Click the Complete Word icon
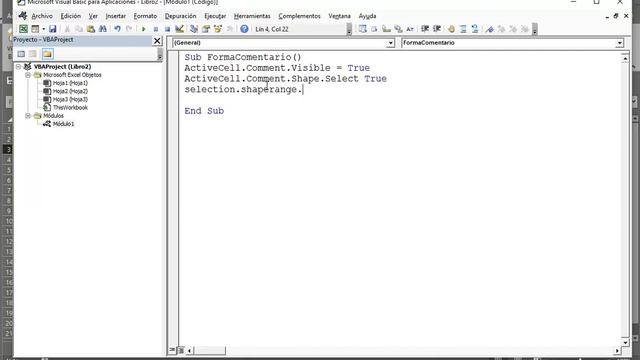The height and width of the screenshot is (360, 640). point(410,29)
